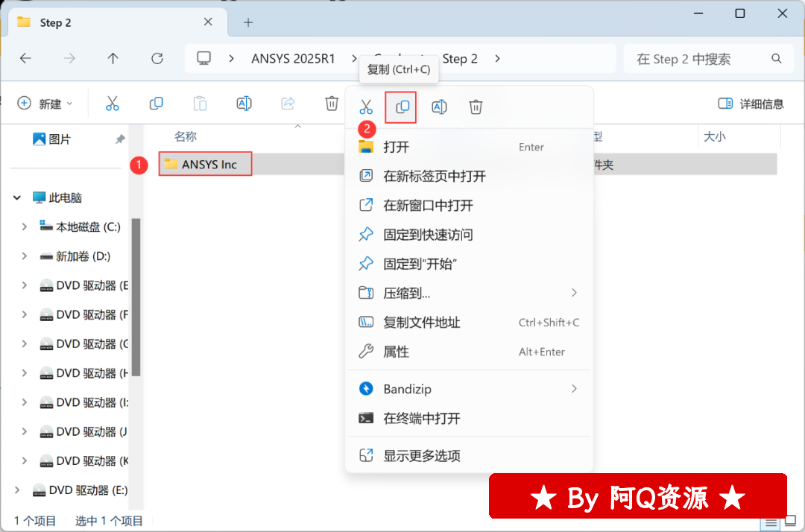Screen dimensions: 805x532
Task: Click Step 2 in the breadcrumb path
Action: click(x=459, y=59)
